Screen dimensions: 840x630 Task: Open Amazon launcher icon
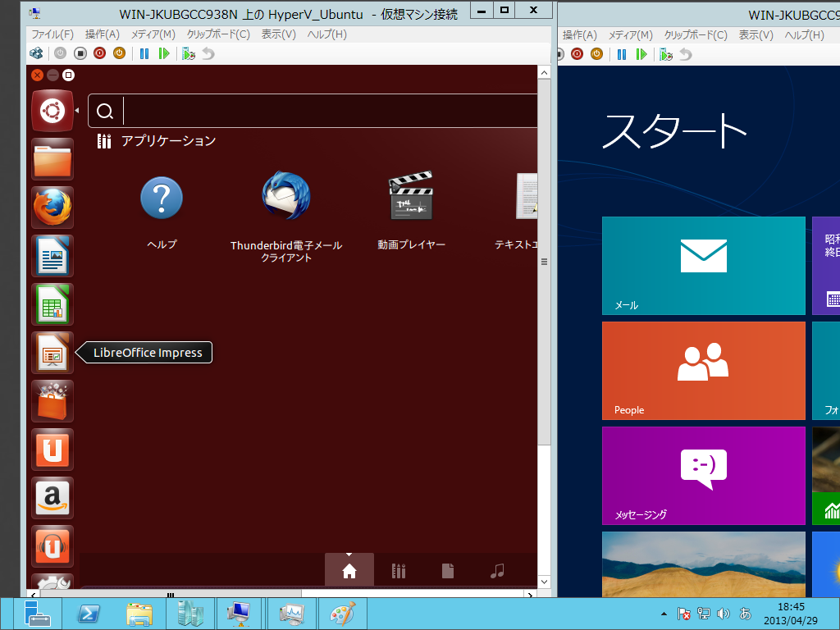52,498
